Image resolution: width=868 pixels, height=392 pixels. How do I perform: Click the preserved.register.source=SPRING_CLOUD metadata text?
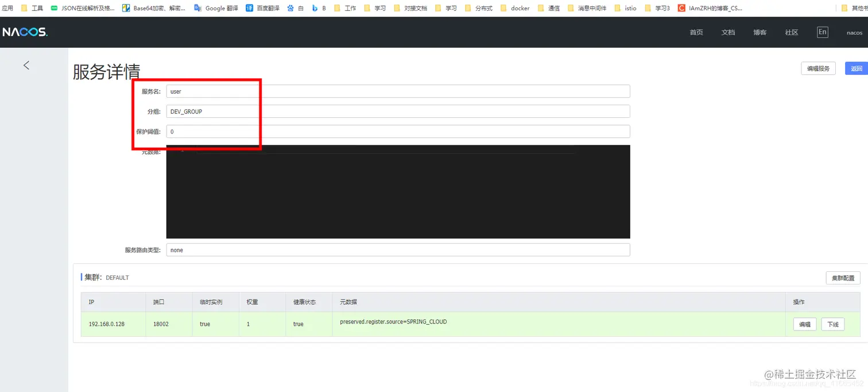coord(393,322)
